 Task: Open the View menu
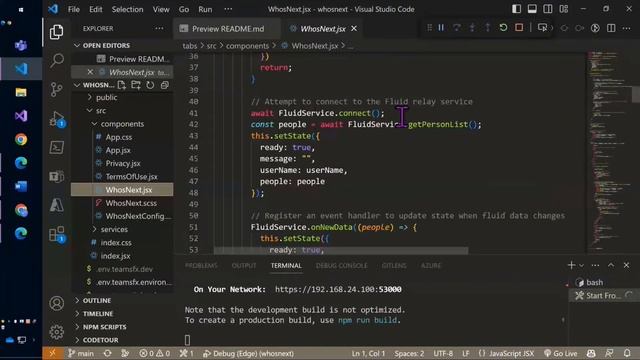pyautogui.click(x=161, y=9)
